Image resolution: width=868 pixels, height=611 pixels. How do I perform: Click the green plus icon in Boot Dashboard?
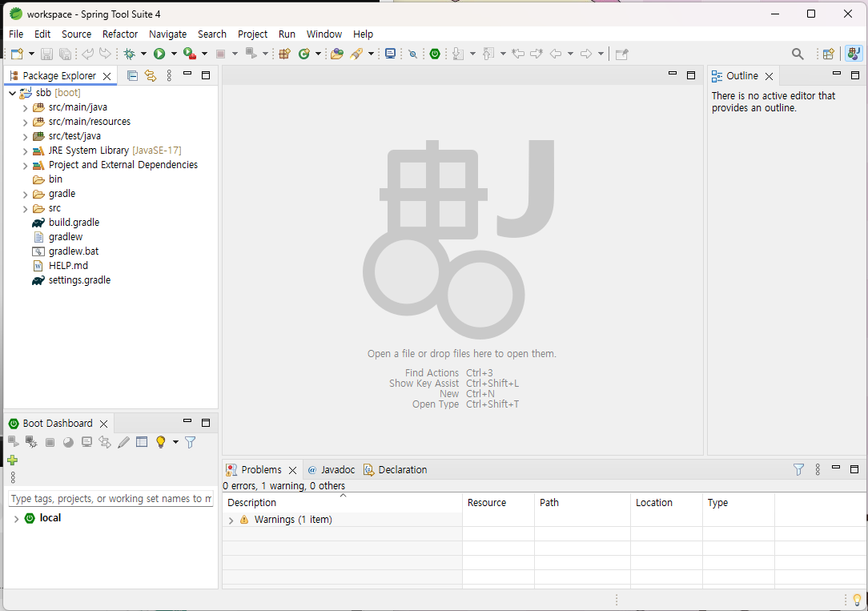click(13, 460)
